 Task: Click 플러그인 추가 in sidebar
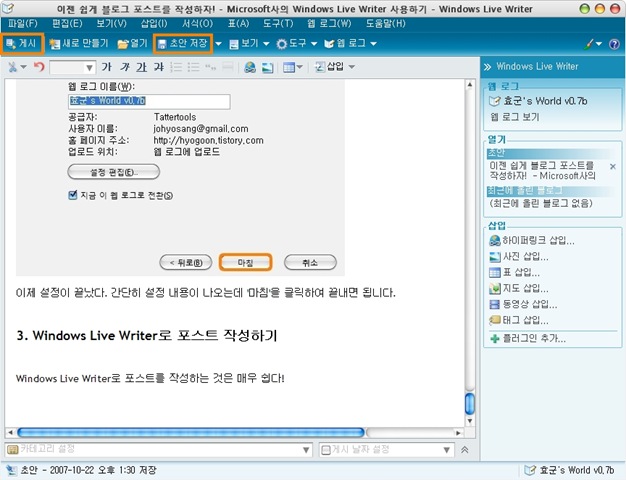tap(527, 339)
